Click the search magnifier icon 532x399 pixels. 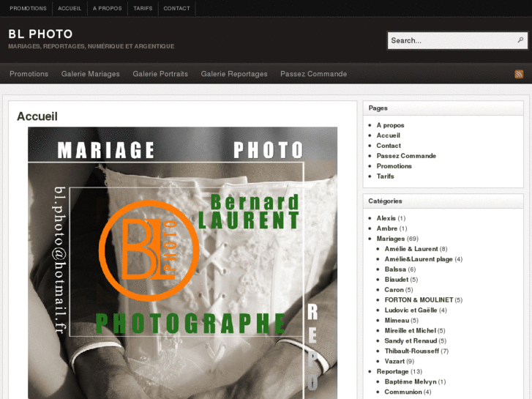coord(520,40)
